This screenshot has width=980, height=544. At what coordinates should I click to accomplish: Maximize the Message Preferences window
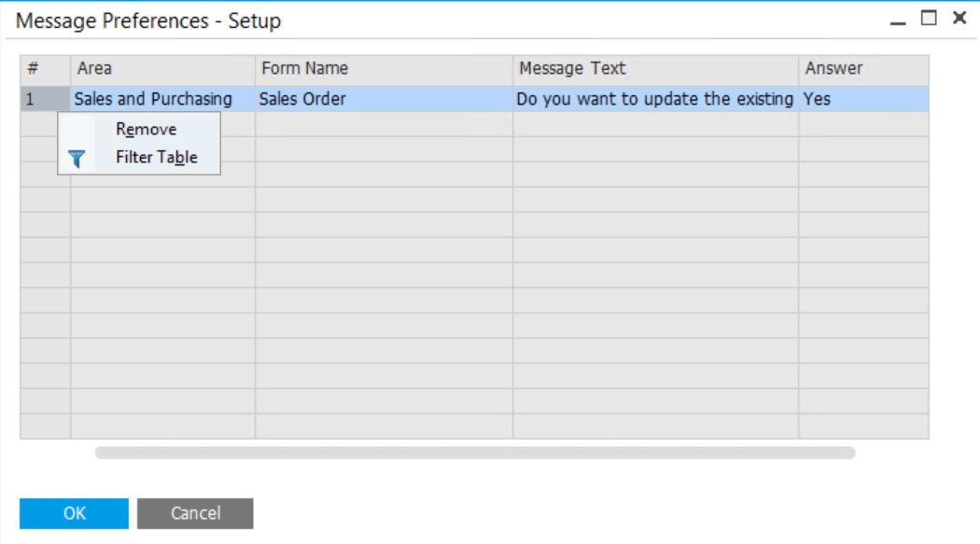(929, 18)
